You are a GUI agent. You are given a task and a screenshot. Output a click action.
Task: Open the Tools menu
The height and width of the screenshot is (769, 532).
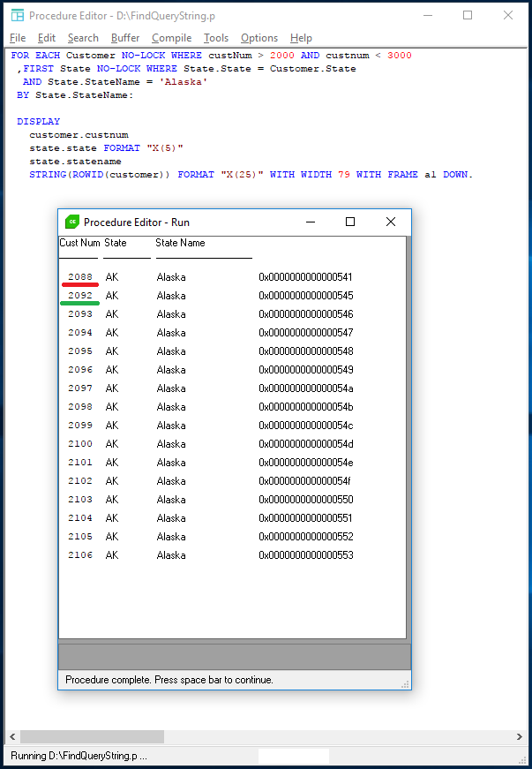point(216,38)
